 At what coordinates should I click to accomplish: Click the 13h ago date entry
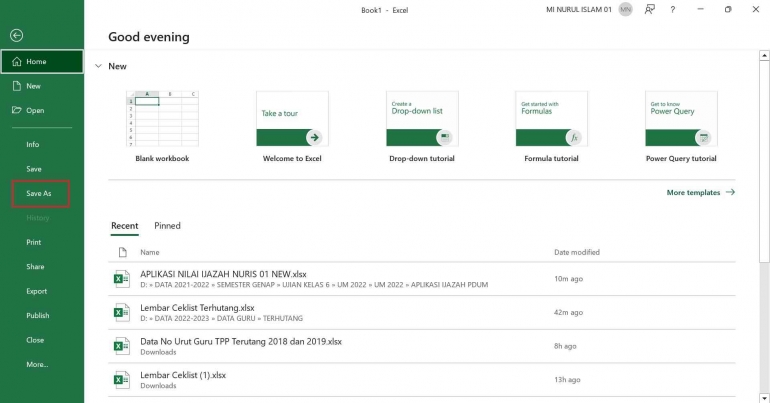(567, 380)
